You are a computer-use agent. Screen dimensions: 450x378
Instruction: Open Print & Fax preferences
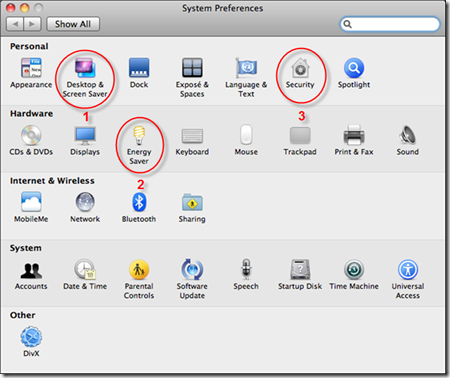click(x=354, y=140)
